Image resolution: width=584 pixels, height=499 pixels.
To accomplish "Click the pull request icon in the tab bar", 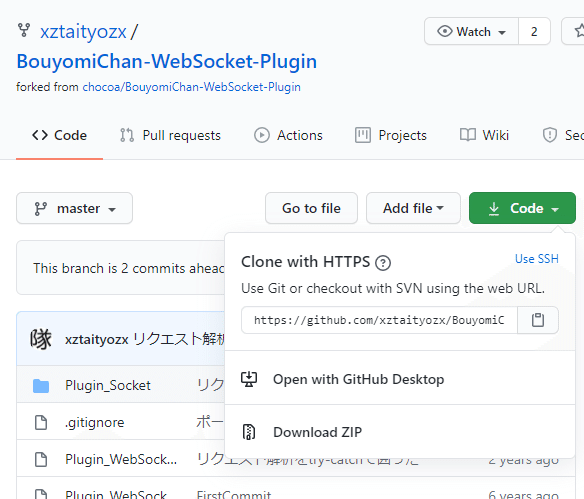I will 127,135.
